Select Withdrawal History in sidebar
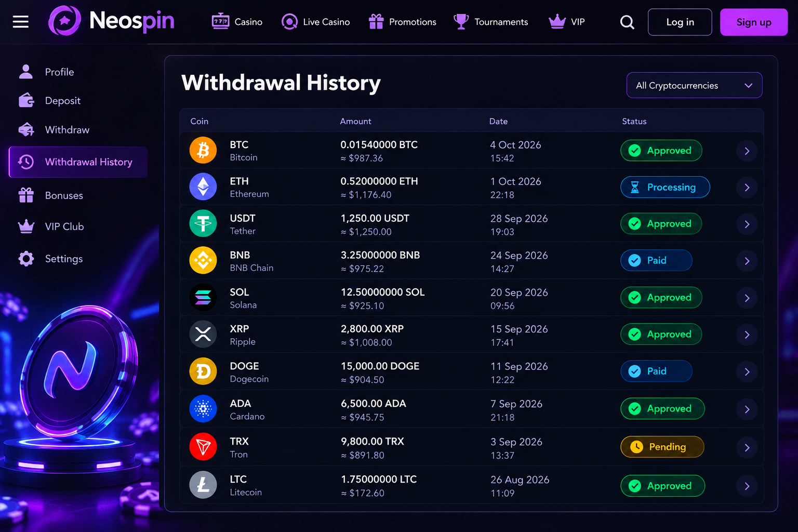Image resolution: width=798 pixels, height=532 pixels. 78,162
